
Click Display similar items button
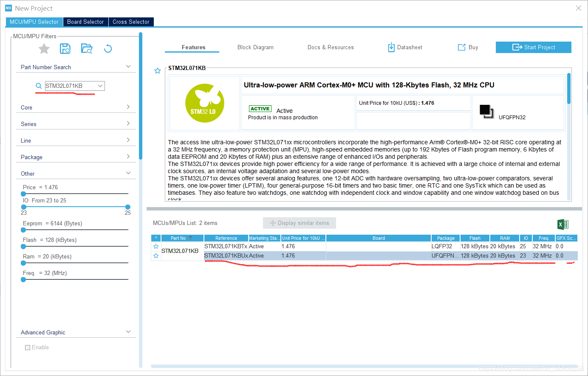pyautogui.click(x=300, y=223)
